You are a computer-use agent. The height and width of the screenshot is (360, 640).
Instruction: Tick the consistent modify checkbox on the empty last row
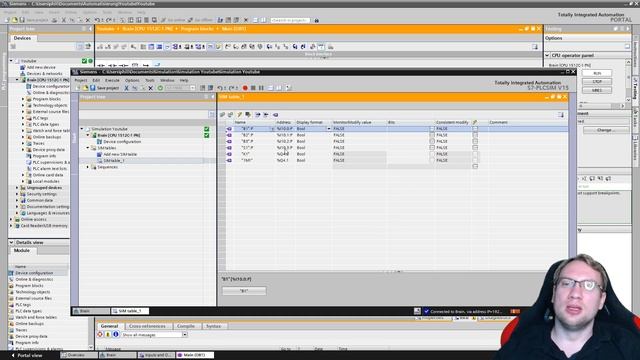point(475,167)
